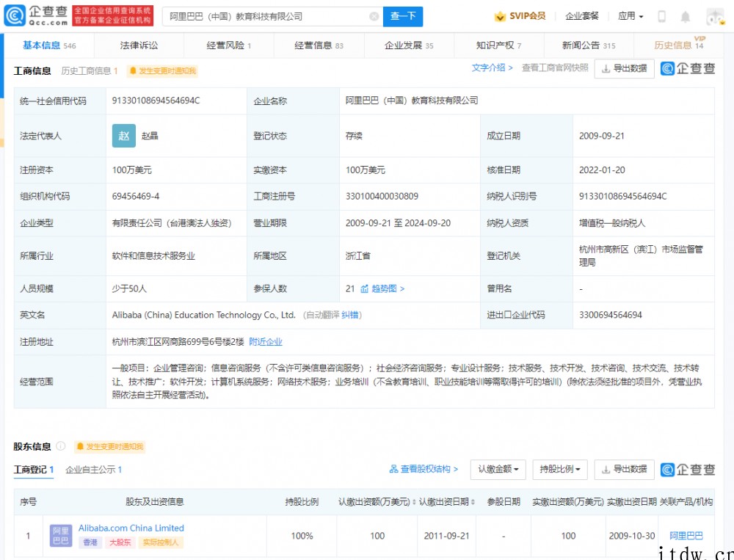This screenshot has height=560, width=734.
Task: Sort by 认缴出资额 column arrows
Action: [413, 502]
